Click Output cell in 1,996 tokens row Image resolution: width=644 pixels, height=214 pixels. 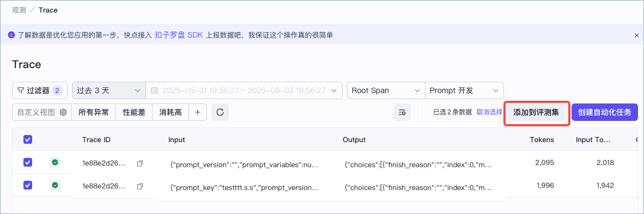tap(418, 187)
